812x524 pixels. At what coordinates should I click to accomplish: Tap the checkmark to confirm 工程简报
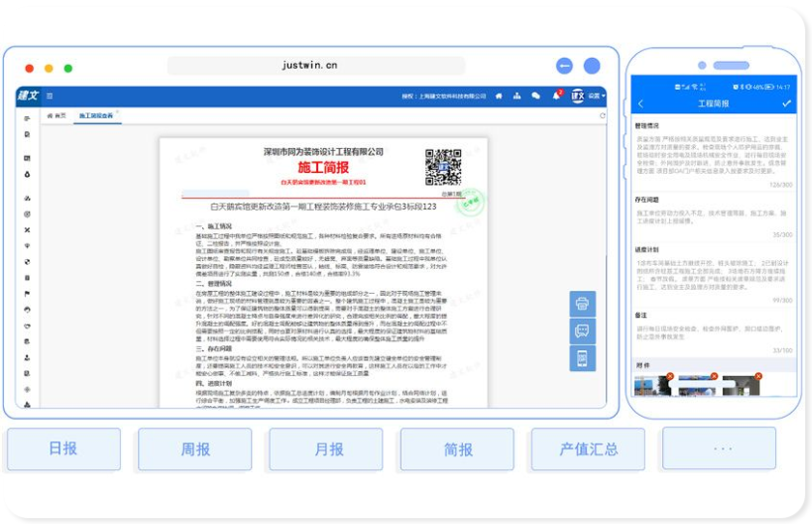coord(786,103)
